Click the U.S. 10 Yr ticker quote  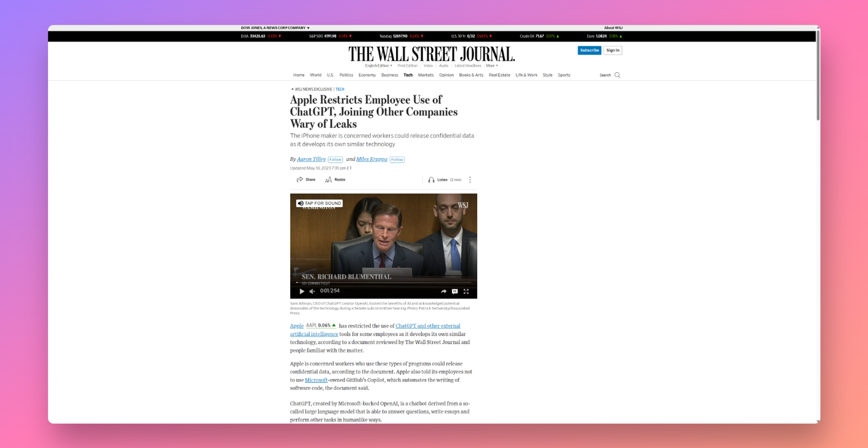[x=471, y=36]
